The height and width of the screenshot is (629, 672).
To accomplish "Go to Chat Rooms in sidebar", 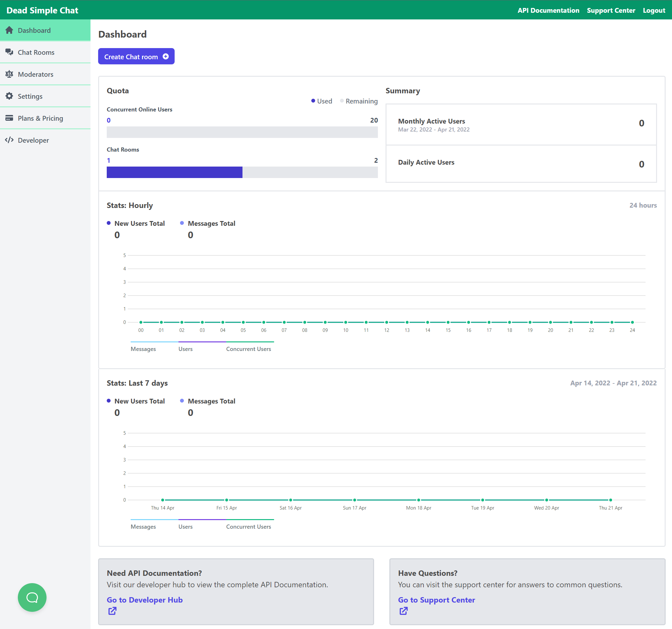I will coord(45,52).
